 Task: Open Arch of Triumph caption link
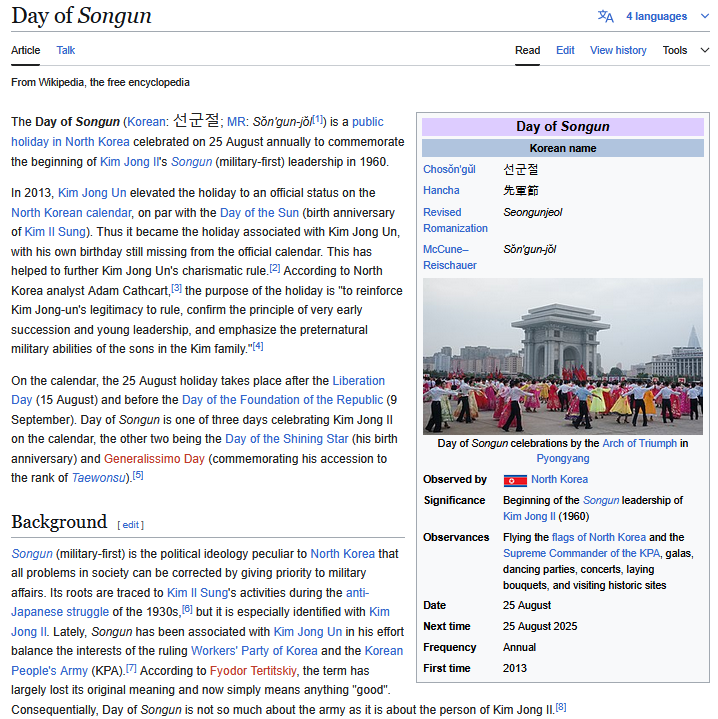[639, 443]
